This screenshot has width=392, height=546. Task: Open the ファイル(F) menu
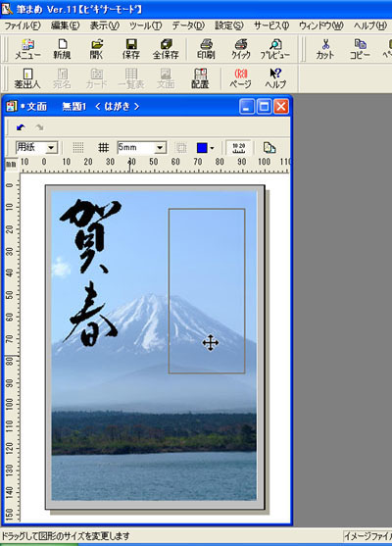(23, 25)
